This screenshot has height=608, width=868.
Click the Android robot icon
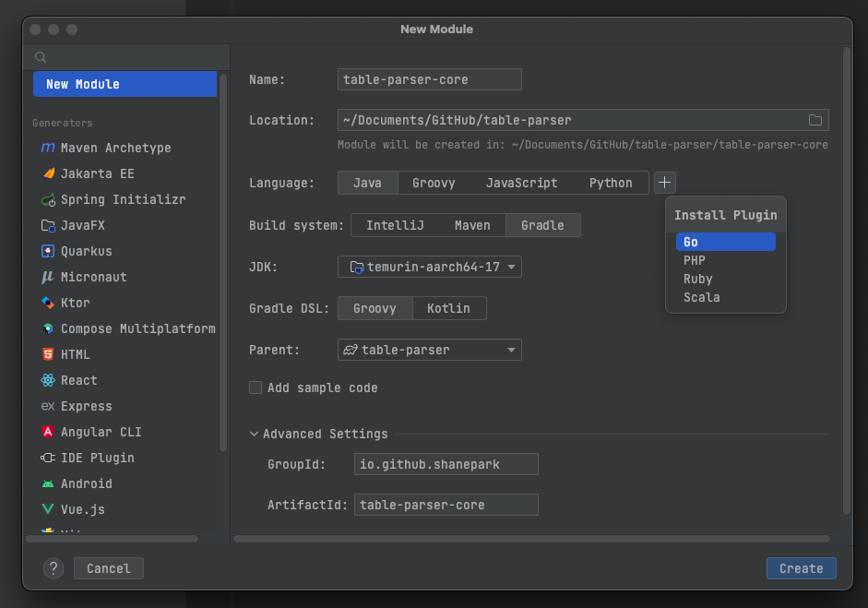48,483
